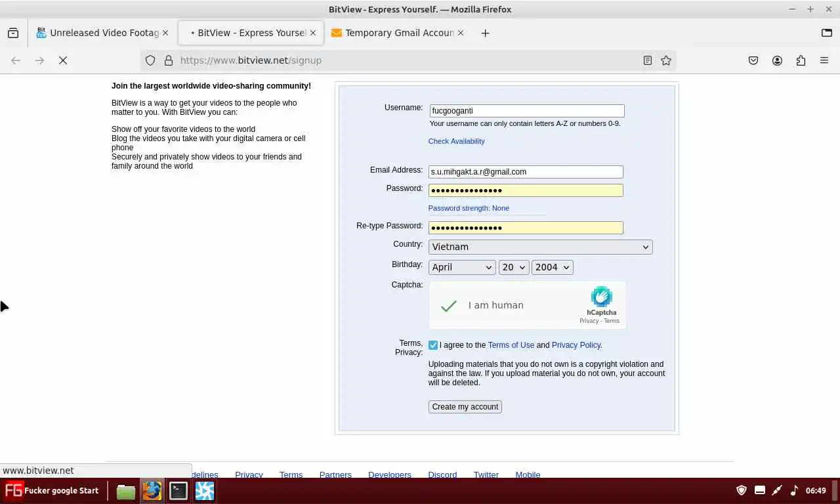The image size is (840, 504).
Task: Open the snowflake app in the taskbar
Action: tap(205, 491)
